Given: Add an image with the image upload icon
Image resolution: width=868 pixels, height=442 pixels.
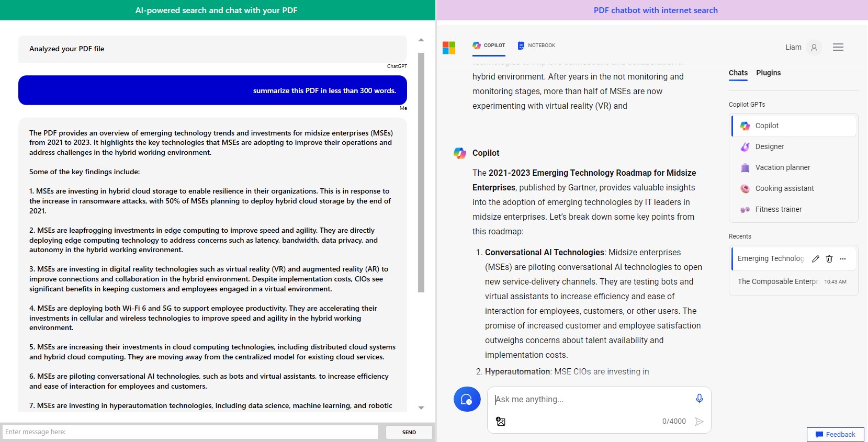Looking at the screenshot, I should (501, 421).
